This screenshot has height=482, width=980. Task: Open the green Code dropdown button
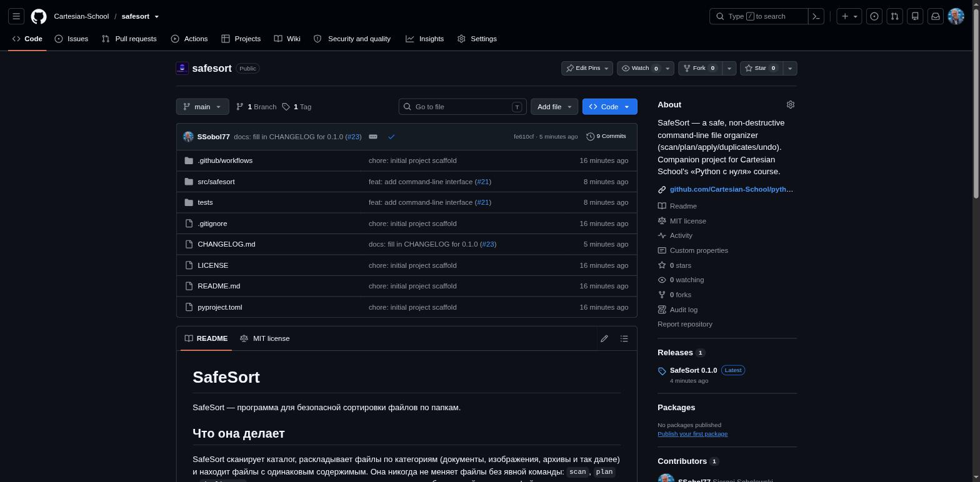pos(609,107)
